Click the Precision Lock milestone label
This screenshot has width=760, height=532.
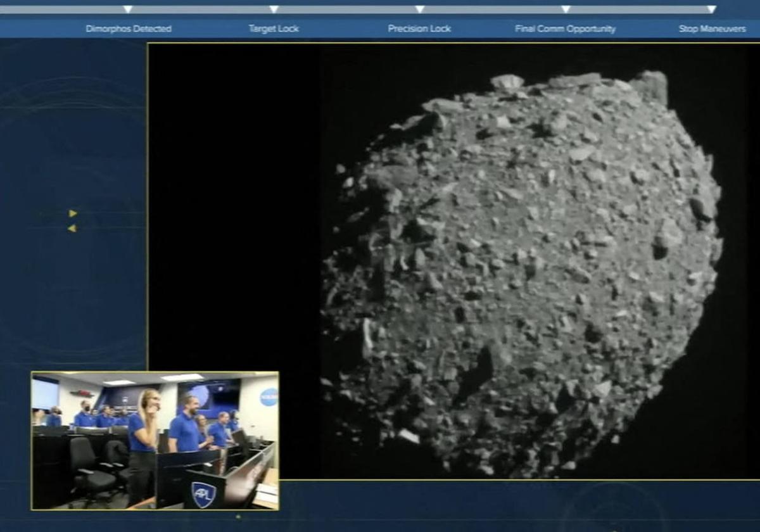tap(419, 29)
